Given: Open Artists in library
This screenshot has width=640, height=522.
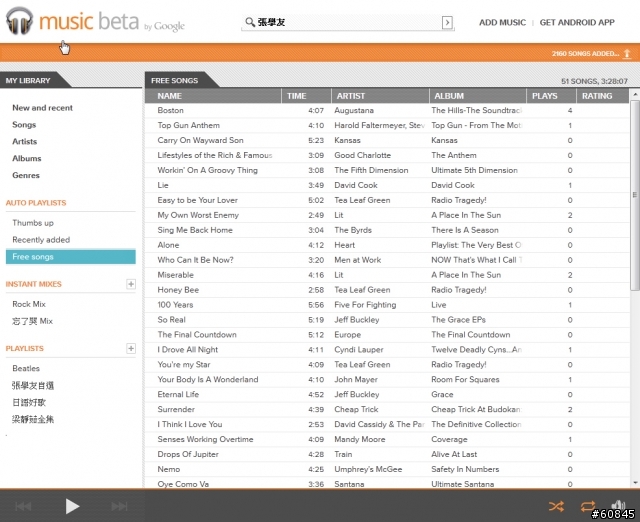Looking at the screenshot, I should tap(24, 141).
